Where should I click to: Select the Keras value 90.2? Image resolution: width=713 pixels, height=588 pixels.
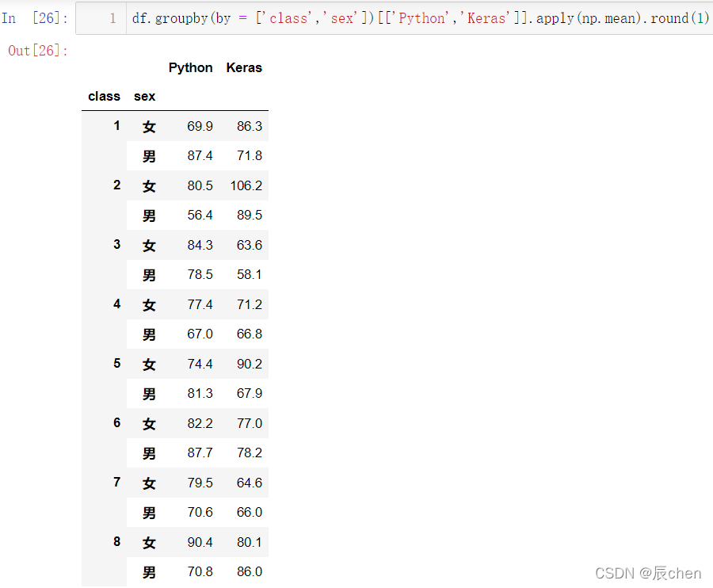(250, 364)
